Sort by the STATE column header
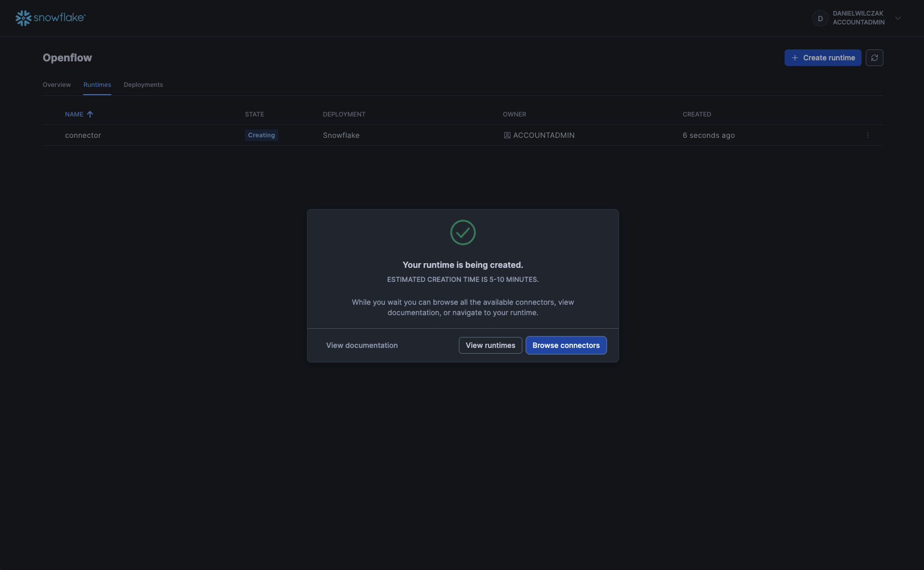This screenshot has width=924, height=570. 254,114
